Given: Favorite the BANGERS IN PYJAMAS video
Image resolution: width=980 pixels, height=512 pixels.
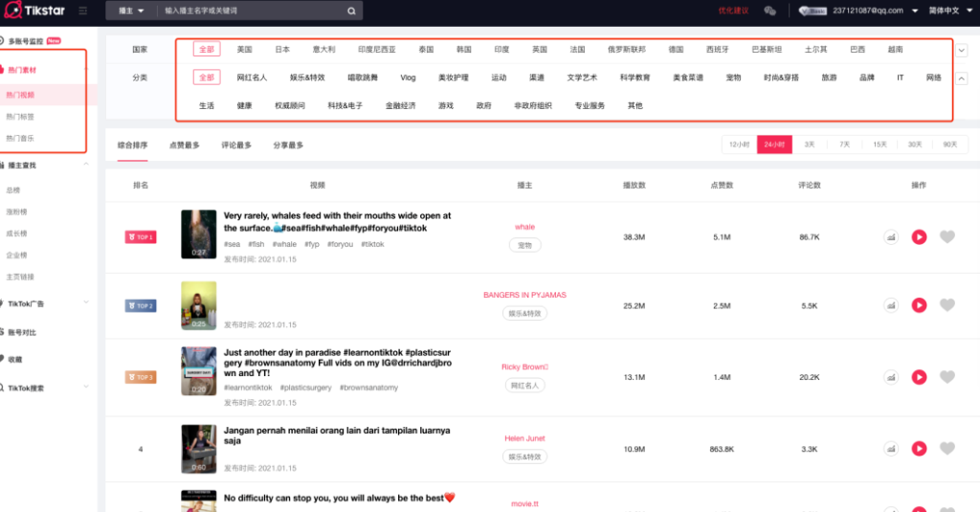Looking at the screenshot, I should pyautogui.click(x=947, y=305).
